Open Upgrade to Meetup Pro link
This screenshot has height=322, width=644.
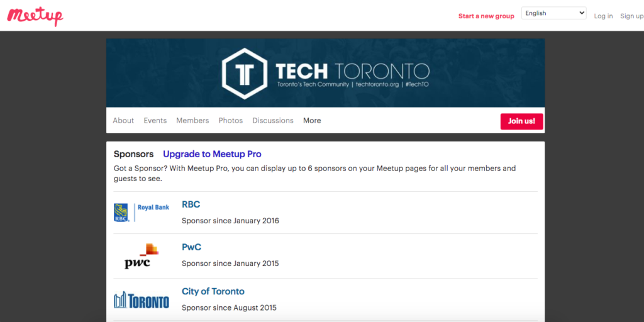(212, 154)
